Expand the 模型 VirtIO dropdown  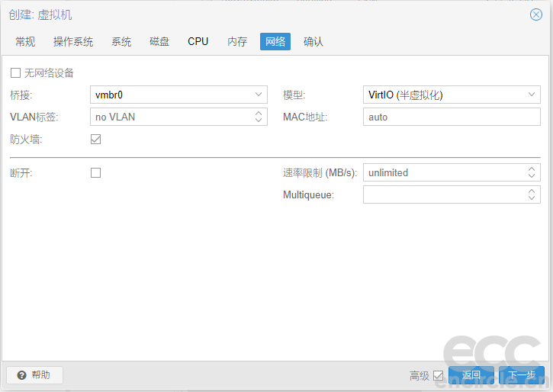click(x=532, y=95)
